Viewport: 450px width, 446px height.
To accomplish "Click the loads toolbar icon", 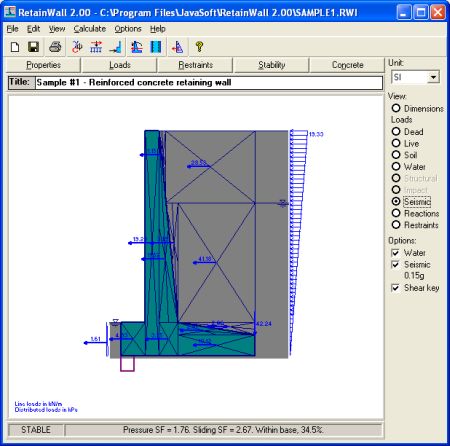I will (96, 47).
